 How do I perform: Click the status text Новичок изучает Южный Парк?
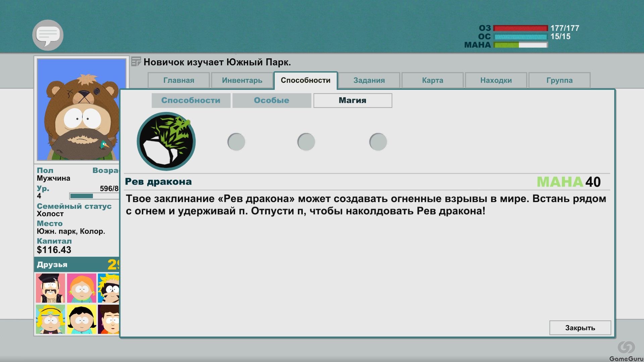(x=217, y=62)
